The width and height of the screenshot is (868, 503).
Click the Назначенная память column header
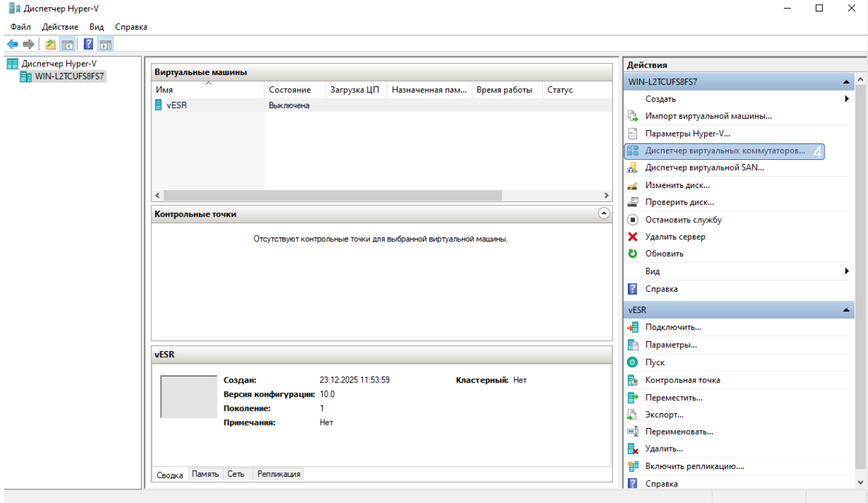pos(430,90)
